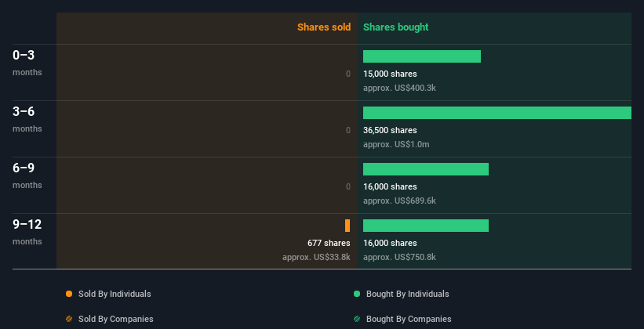
Task: Toggle the Sold By Individuals legend label
Action: coord(115,294)
